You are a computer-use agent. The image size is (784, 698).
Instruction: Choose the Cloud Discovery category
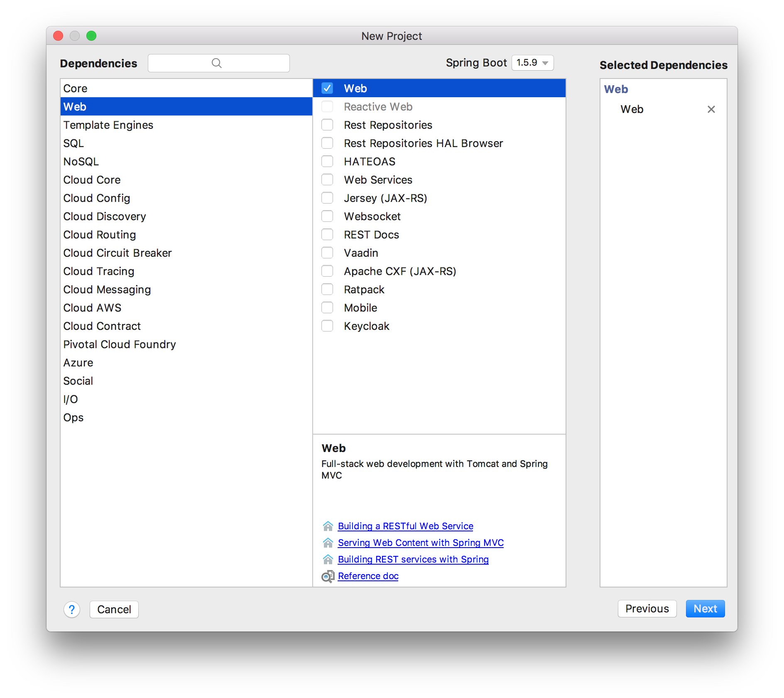click(x=186, y=216)
